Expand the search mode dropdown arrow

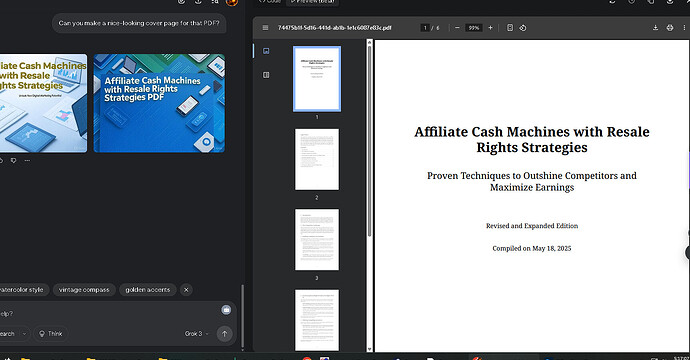(x=24, y=334)
